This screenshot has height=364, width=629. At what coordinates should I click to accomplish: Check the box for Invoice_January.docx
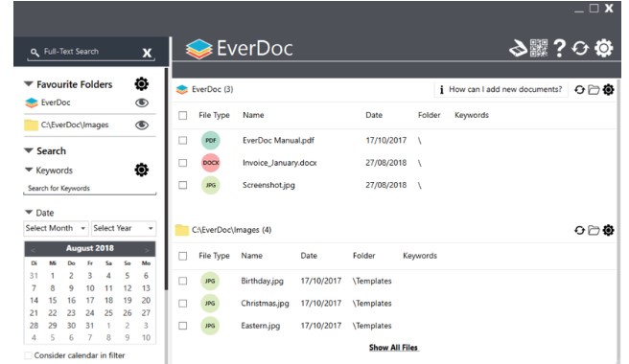pos(183,163)
